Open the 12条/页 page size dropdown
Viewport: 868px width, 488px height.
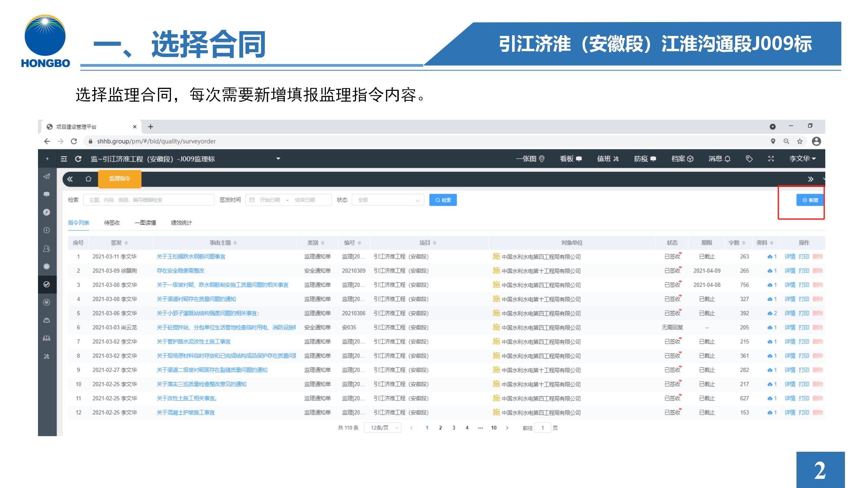(382, 428)
